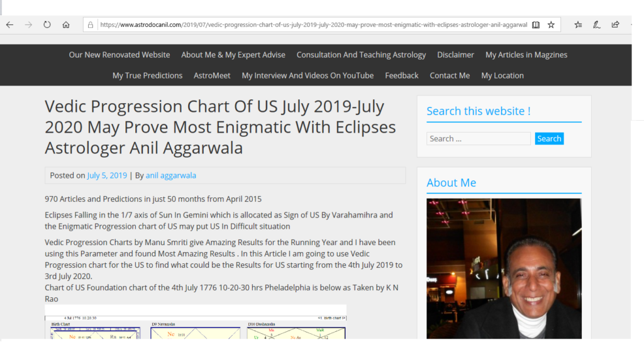Click the About Me sidebar heading
The image size is (644, 362).
point(452,183)
